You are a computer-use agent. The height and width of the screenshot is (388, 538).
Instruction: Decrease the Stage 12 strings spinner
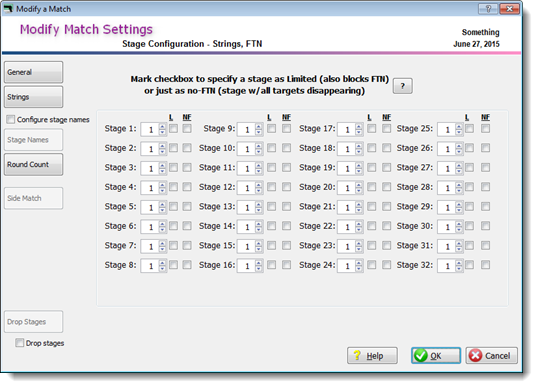[x=259, y=191]
